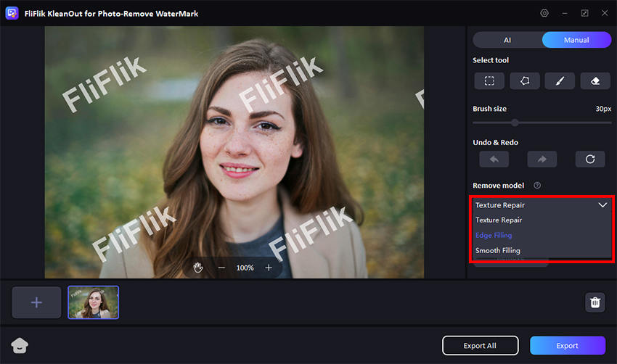
Task: Switch to the AI mode tab
Action: point(507,40)
